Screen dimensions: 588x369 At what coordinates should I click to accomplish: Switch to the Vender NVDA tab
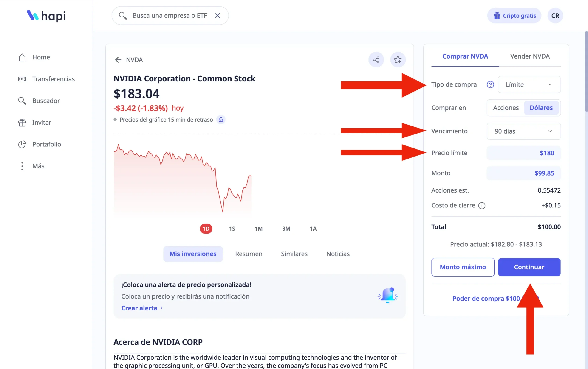coord(530,56)
